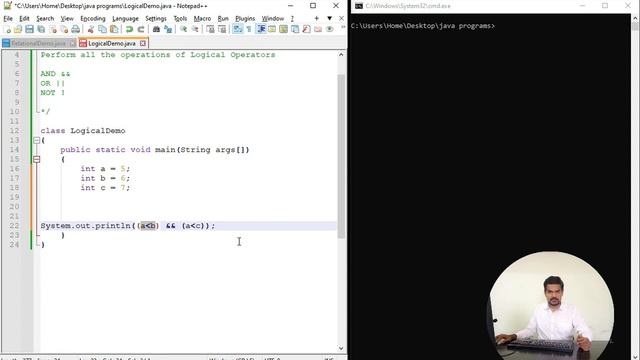Place cursor in 'int a = 5;' line

(105, 169)
